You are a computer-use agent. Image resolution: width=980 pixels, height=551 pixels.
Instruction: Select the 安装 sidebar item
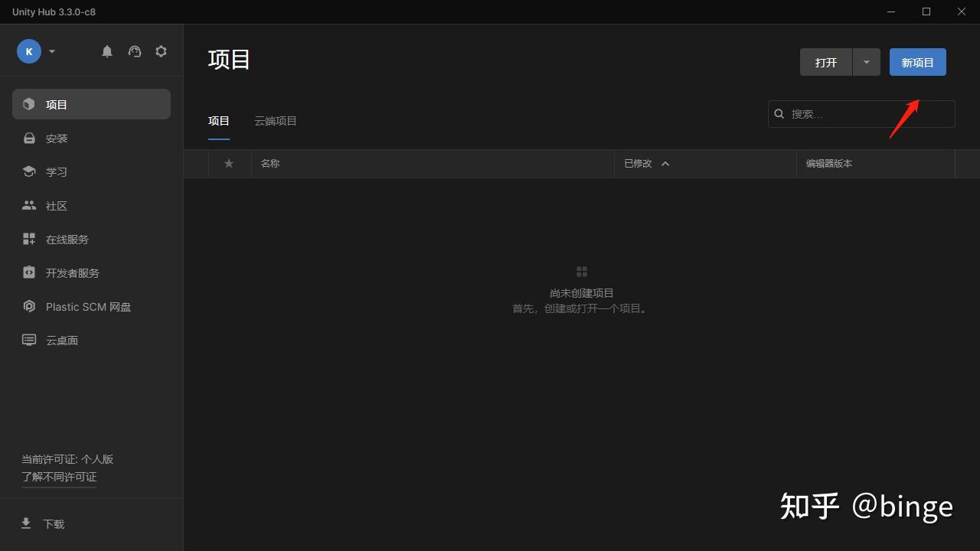coord(57,138)
